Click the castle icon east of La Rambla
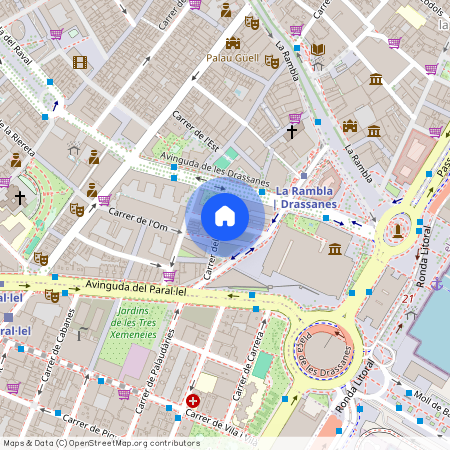 tap(350, 126)
